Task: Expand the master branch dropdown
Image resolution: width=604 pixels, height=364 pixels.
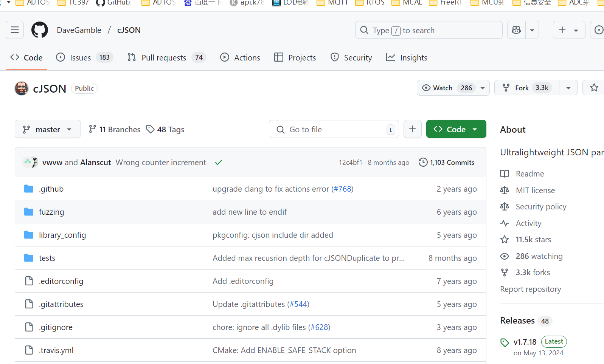Action: (48, 129)
